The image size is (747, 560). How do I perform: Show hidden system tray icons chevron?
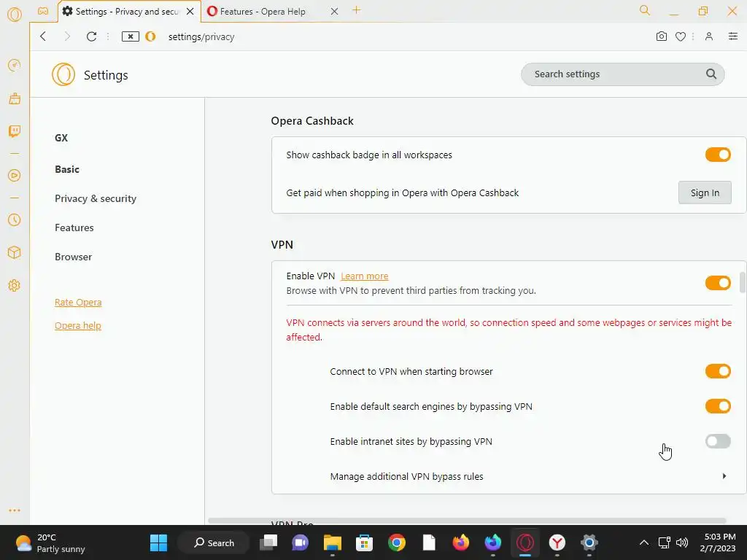[643, 542]
